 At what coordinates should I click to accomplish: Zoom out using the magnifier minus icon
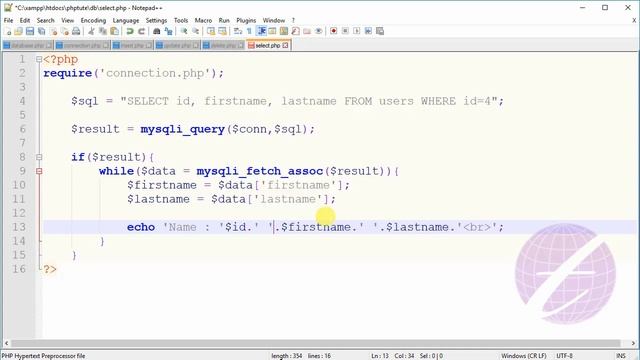tap(196, 31)
